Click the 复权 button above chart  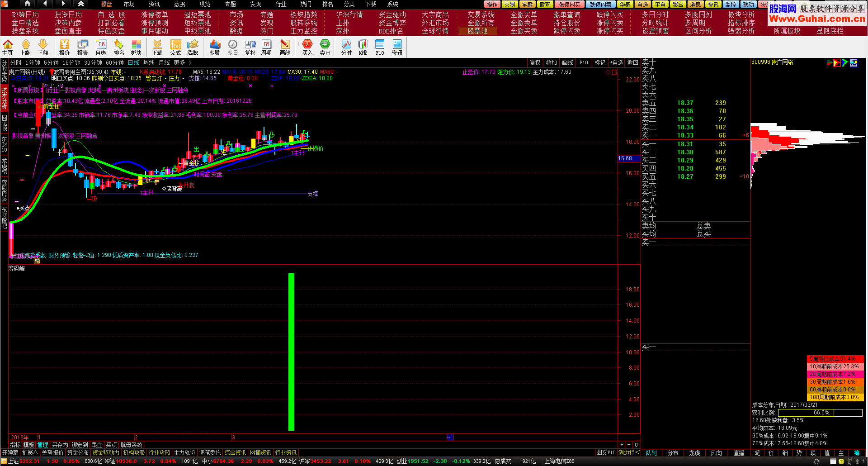point(535,63)
